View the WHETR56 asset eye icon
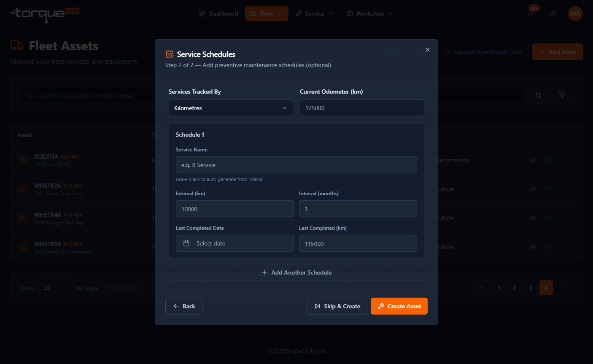 tap(533, 247)
